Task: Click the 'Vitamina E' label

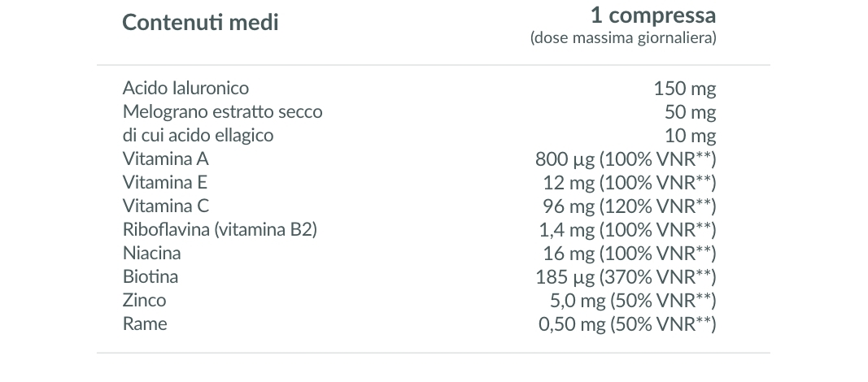Action: pos(164,182)
